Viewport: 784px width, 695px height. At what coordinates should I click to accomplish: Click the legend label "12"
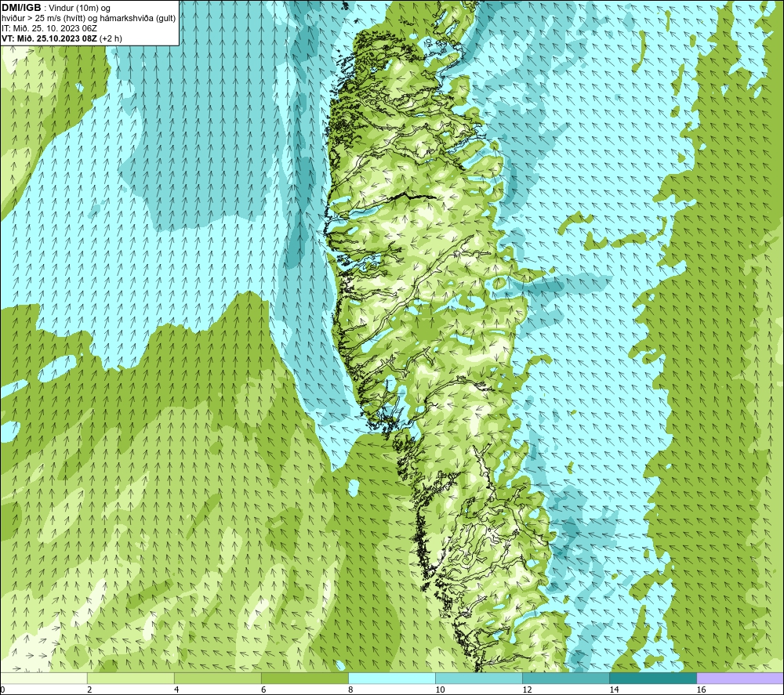(x=527, y=690)
